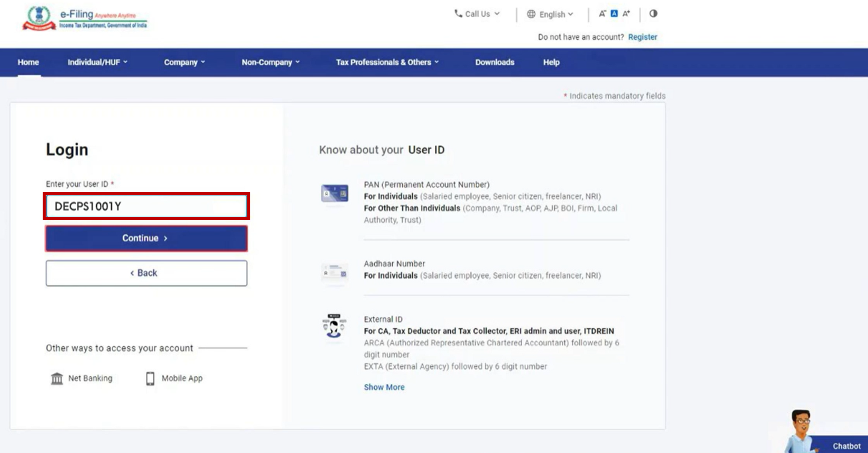The image size is (868, 453).
Task: Toggle the high contrast mode icon
Action: (653, 14)
